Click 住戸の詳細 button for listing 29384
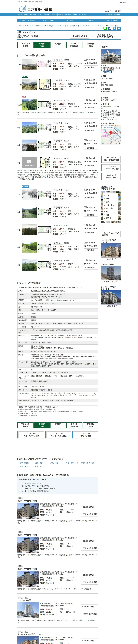This screenshot has height=644, width=138. [x=91, y=268]
